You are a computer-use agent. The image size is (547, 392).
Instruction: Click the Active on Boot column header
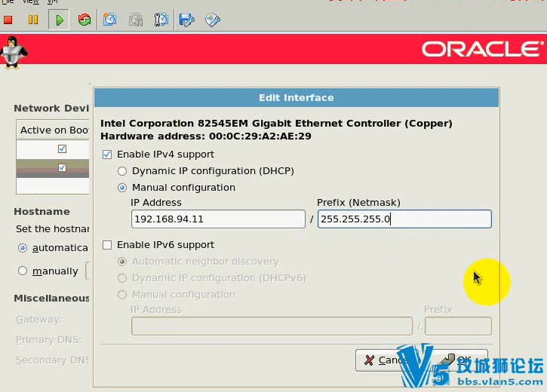[x=53, y=130]
